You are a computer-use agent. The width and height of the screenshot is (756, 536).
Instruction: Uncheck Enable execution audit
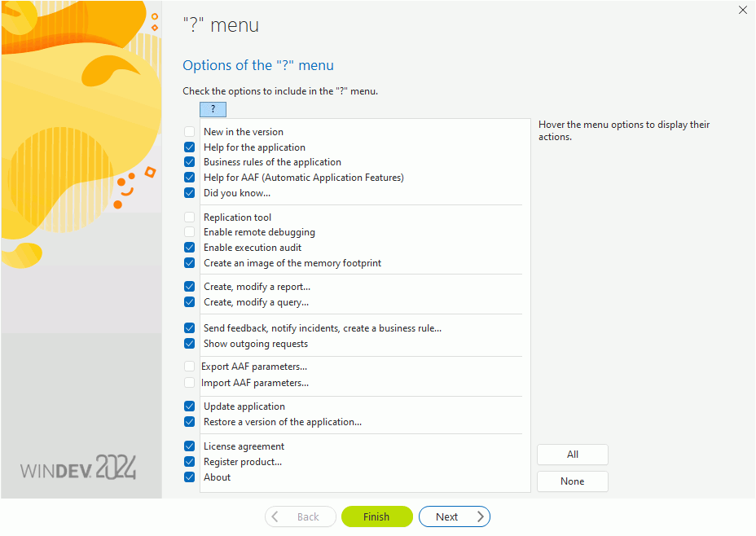190,248
